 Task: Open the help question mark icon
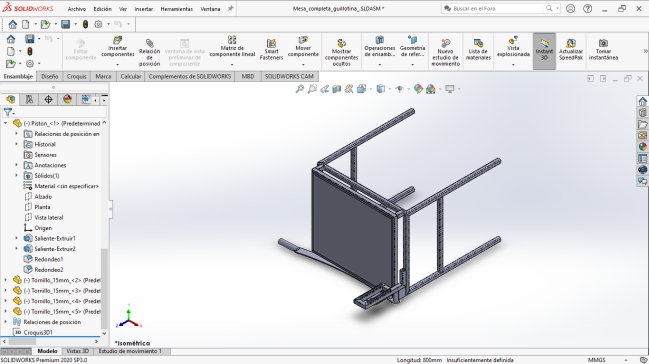[587, 9]
